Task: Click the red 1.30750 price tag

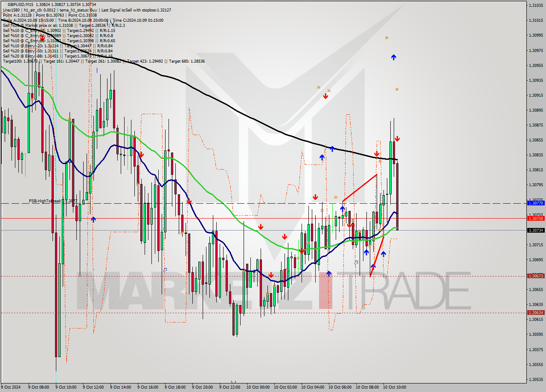Action: click(536, 218)
